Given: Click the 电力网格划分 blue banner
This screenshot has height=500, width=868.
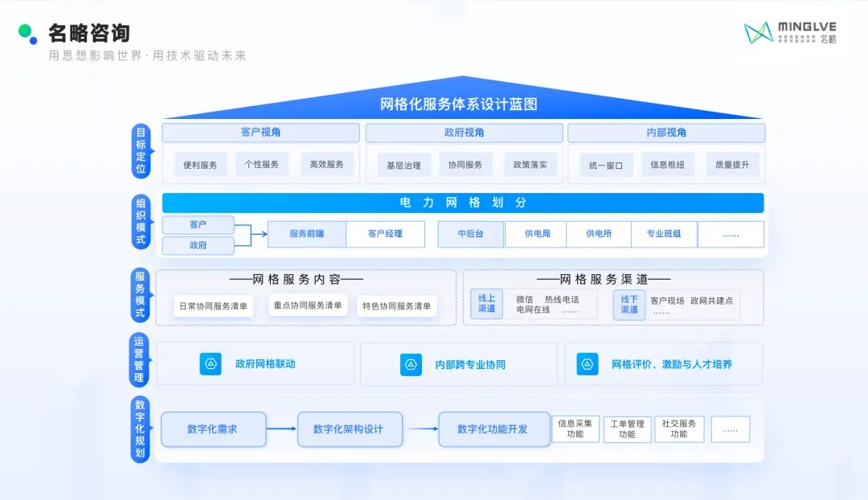Looking at the screenshot, I should pyautogui.click(x=463, y=203).
